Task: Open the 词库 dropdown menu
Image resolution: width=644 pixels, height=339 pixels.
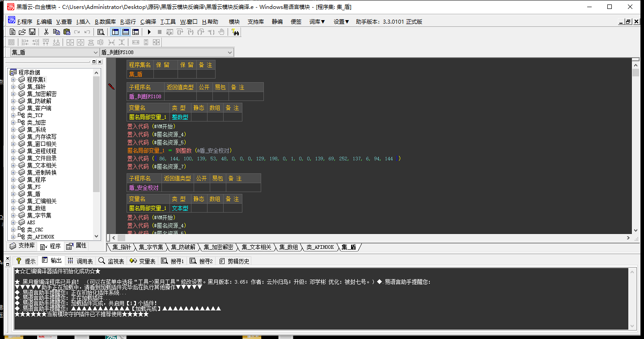Action: (x=317, y=21)
